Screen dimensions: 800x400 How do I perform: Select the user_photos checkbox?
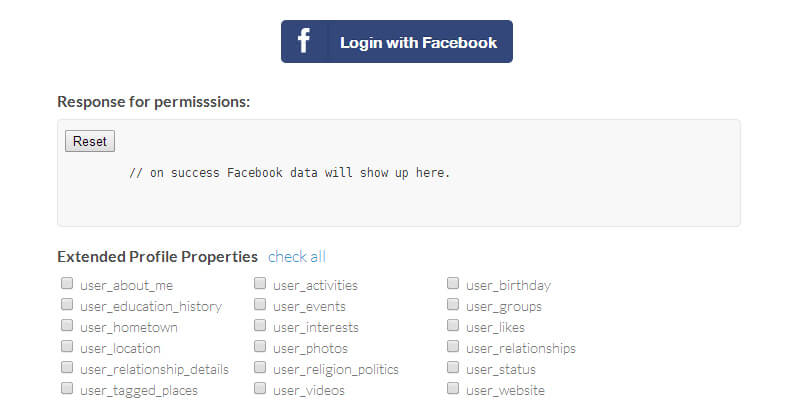(x=260, y=347)
